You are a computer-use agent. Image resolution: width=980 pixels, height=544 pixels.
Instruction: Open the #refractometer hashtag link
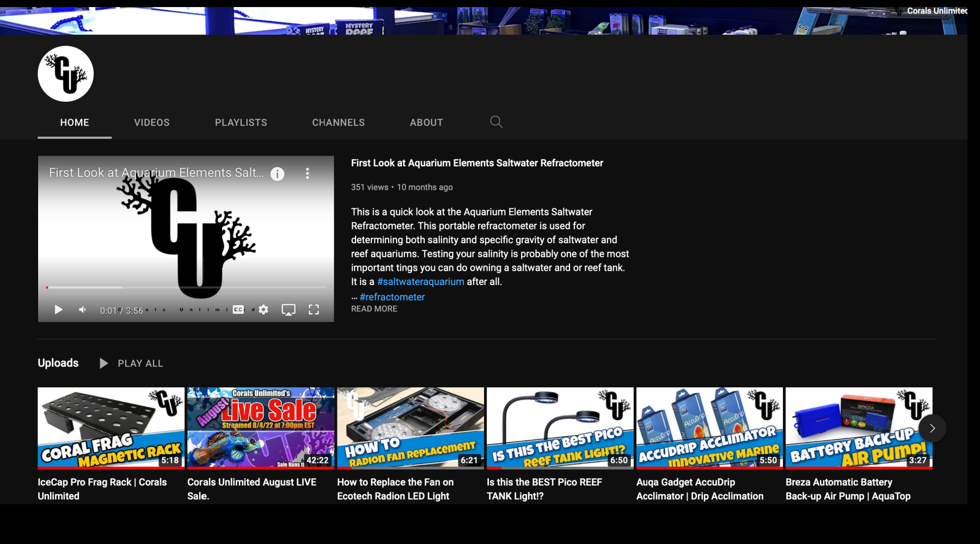[392, 297]
